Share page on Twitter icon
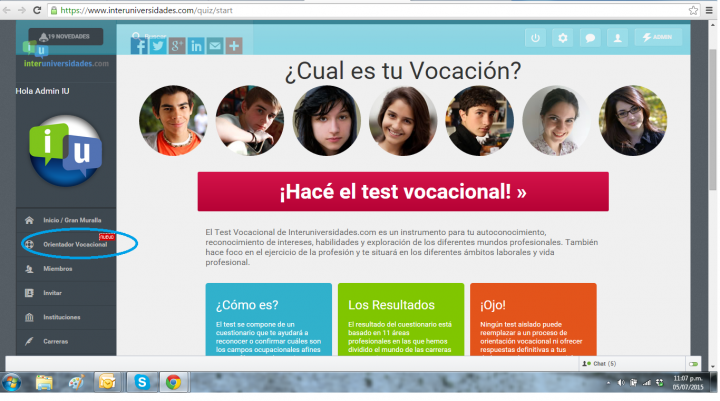The image size is (720, 401). [158, 46]
